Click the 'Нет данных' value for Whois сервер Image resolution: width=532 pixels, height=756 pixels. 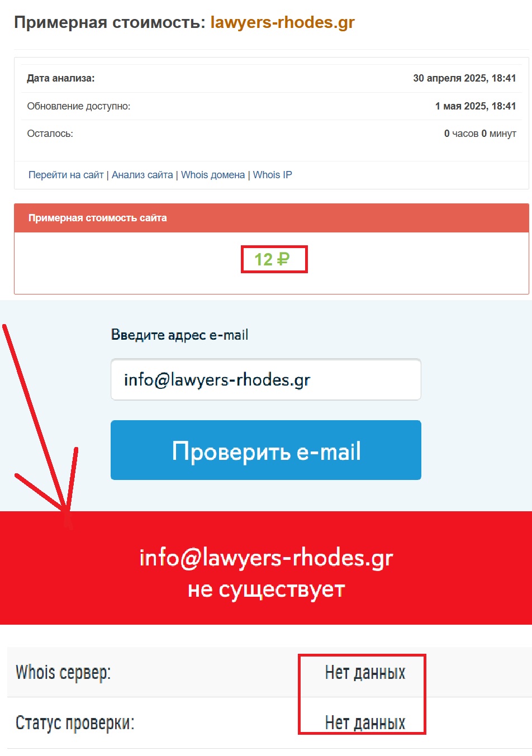365,672
